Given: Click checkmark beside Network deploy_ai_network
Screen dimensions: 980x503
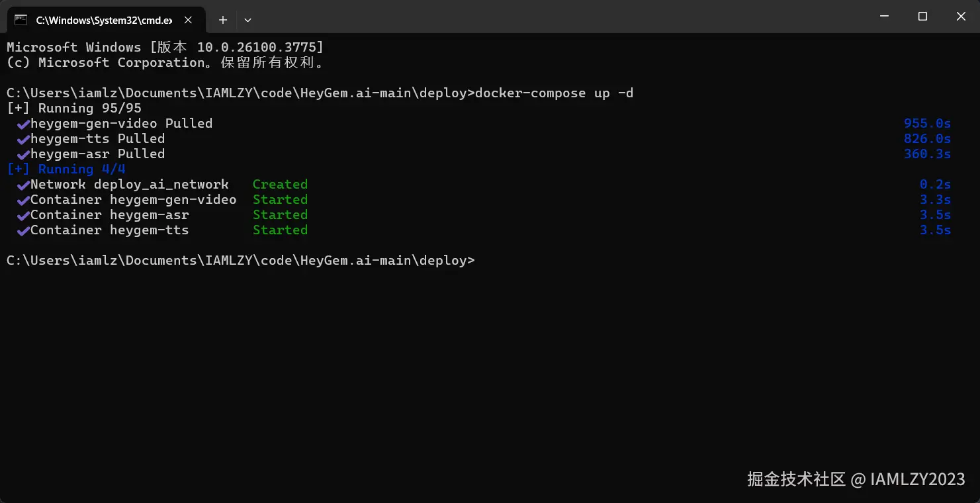Looking at the screenshot, I should pos(23,185).
